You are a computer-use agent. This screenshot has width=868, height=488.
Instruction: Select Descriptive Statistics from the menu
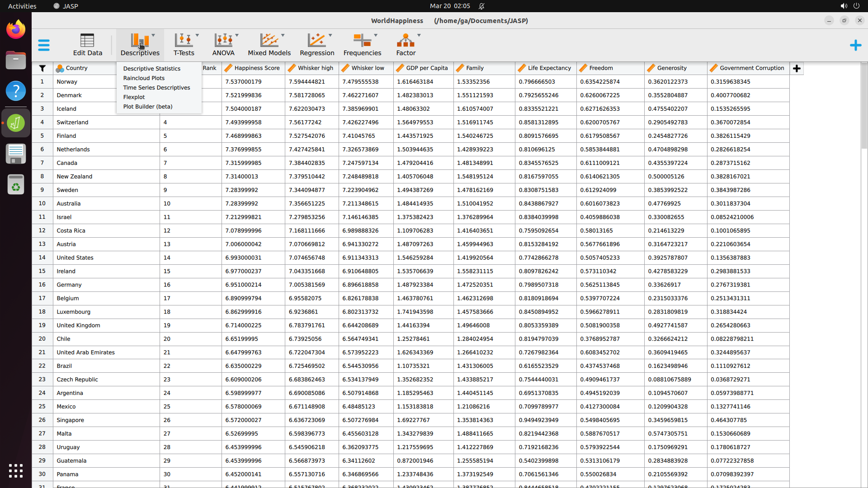pyautogui.click(x=151, y=69)
